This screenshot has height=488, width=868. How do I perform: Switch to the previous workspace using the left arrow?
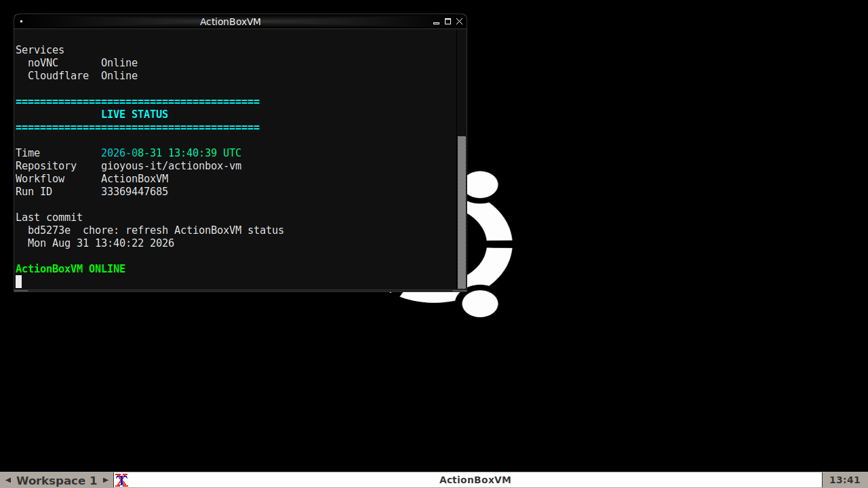[x=7, y=480]
